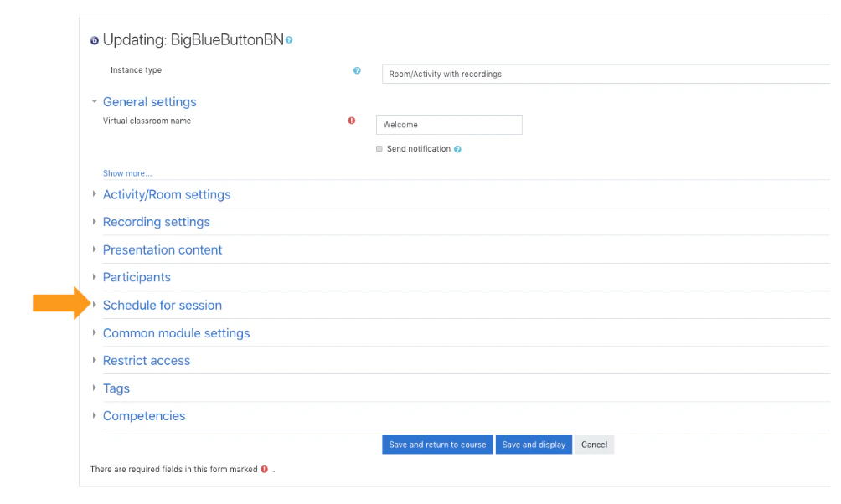Click Save and return to course
Screen dimensions: 841x504
pyautogui.click(x=436, y=445)
